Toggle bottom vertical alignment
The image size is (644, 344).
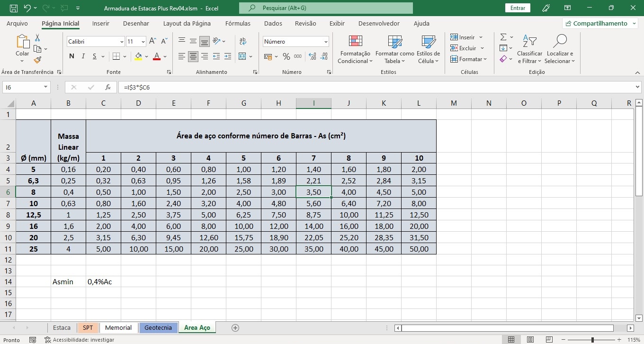pyautogui.click(x=205, y=42)
